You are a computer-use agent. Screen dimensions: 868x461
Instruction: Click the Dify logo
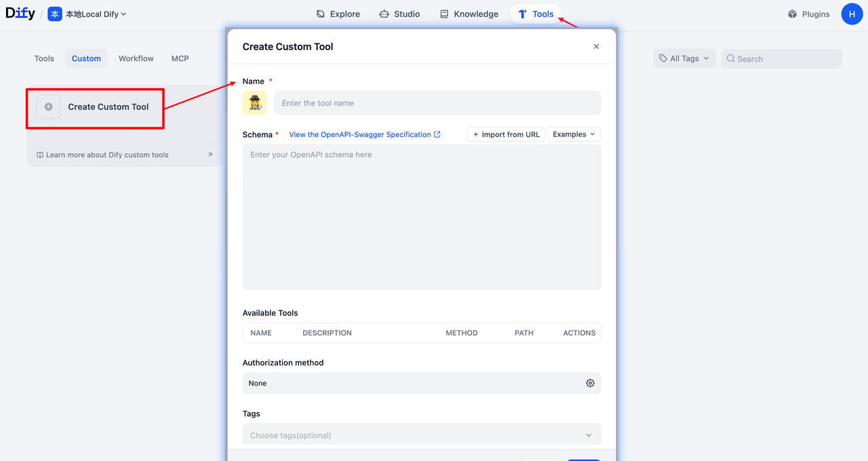20,14
